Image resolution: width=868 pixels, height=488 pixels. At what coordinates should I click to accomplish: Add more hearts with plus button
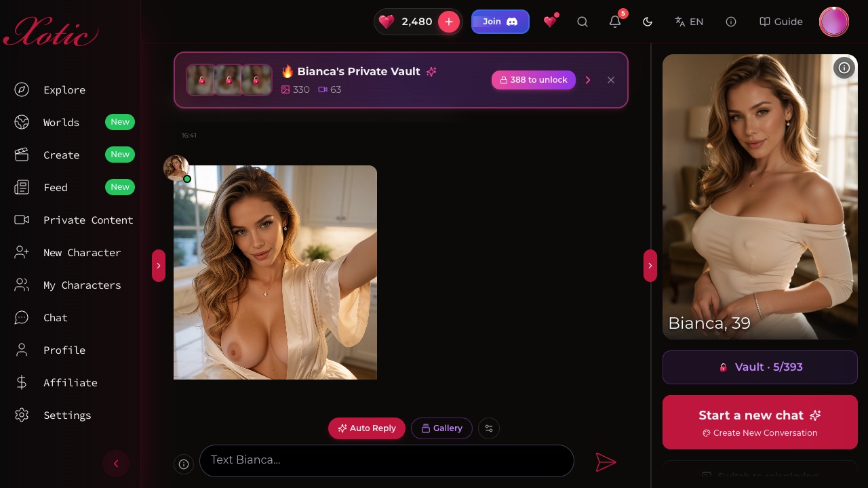[x=449, y=22]
